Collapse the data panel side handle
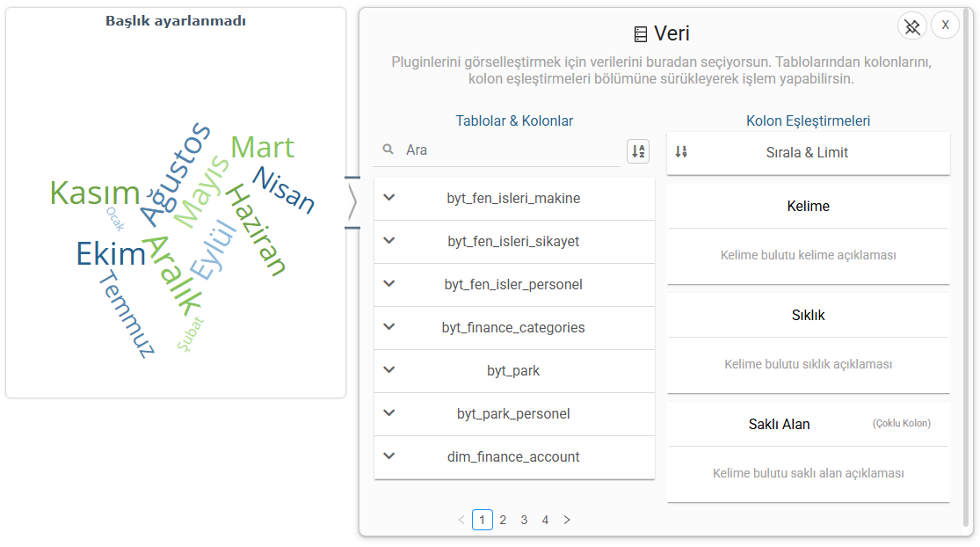 (352, 202)
